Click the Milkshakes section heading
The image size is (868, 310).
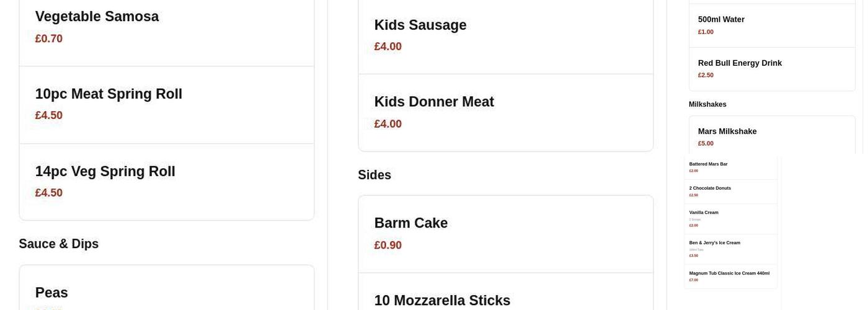(x=707, y=104)
